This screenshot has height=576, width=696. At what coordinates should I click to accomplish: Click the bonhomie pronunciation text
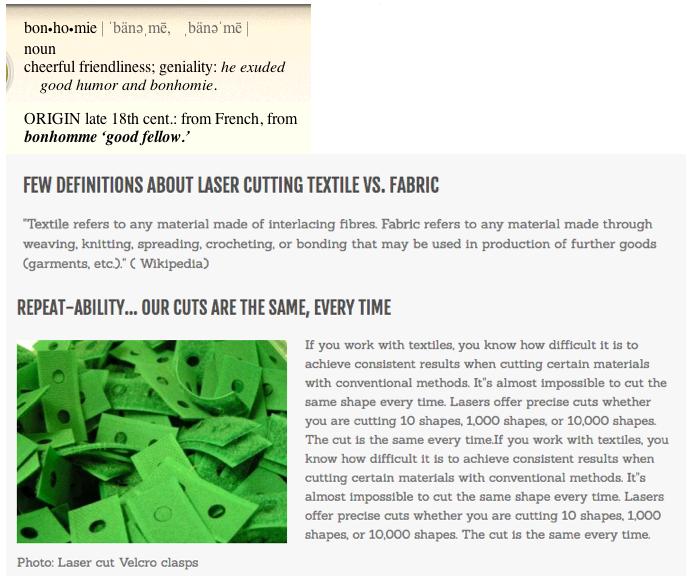coord(176,28)
